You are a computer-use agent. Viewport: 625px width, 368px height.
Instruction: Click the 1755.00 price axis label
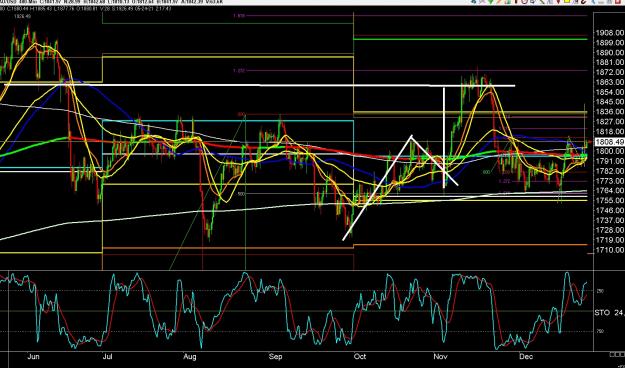tap(610, 201)
